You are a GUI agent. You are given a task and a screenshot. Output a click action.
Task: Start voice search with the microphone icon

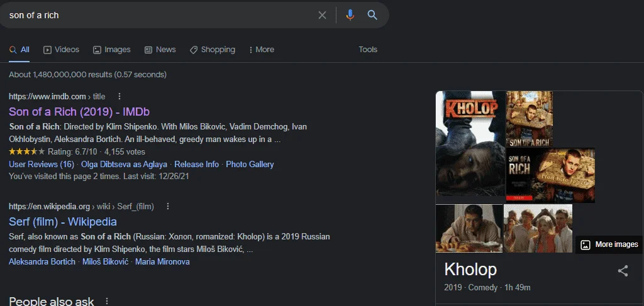click(350, 15)
